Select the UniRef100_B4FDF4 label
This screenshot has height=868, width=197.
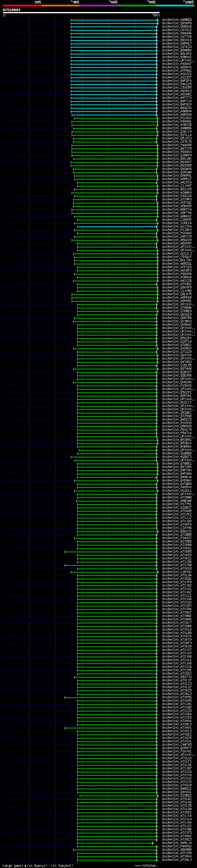176,81
